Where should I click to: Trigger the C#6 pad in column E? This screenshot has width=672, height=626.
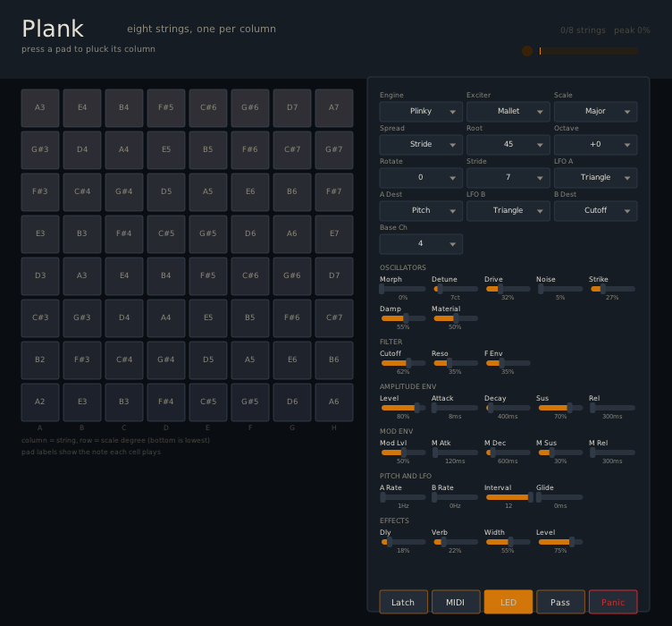click(208, 108)
